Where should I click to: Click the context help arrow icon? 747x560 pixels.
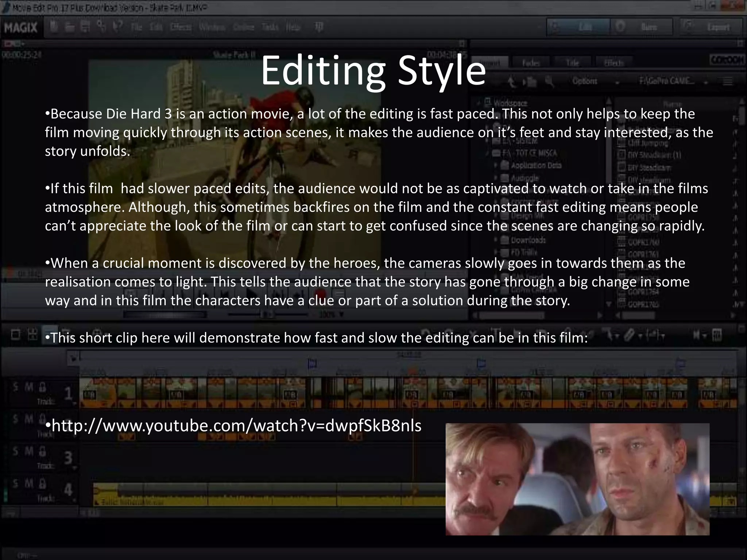(x=118, y=27)
